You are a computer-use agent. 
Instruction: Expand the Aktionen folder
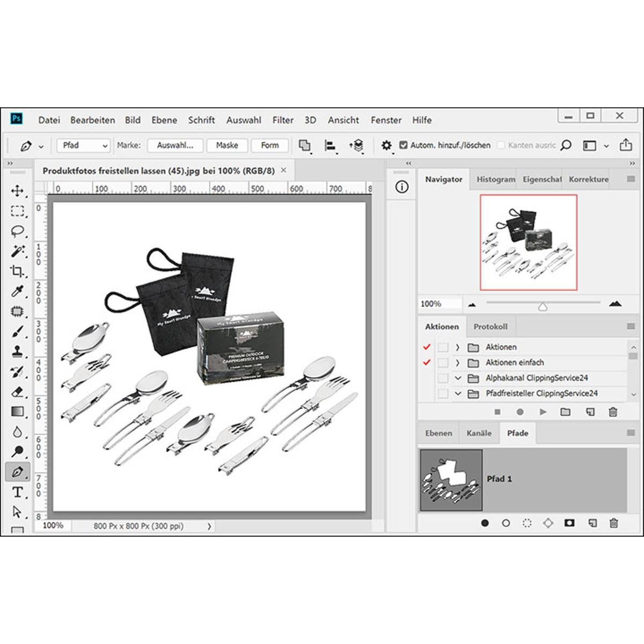coord(458,347)
